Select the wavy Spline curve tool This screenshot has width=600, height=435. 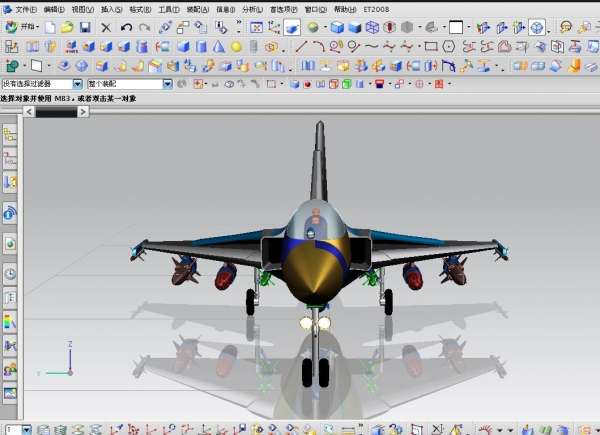tap(371, 47)
